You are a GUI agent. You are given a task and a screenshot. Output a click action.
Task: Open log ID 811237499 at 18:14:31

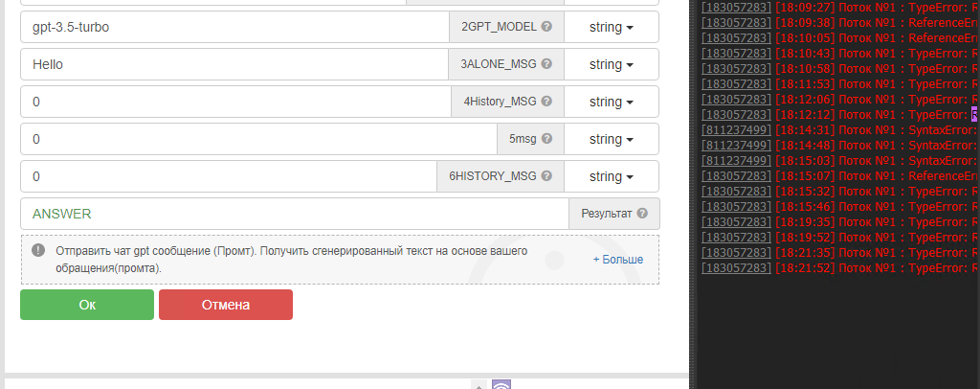pyautogui.click(x=736, y=129)
